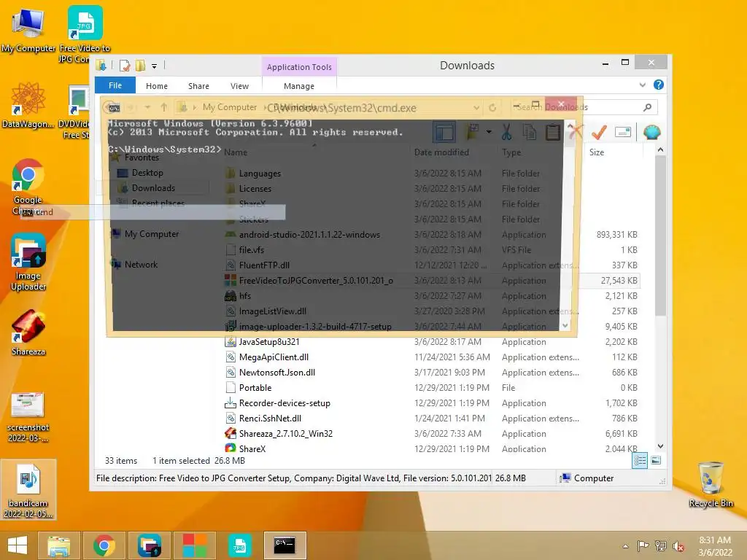Viewport: 747px width, 560px height.
Task: Switch to details view in status bar
Action: click(x=640, y=461)
